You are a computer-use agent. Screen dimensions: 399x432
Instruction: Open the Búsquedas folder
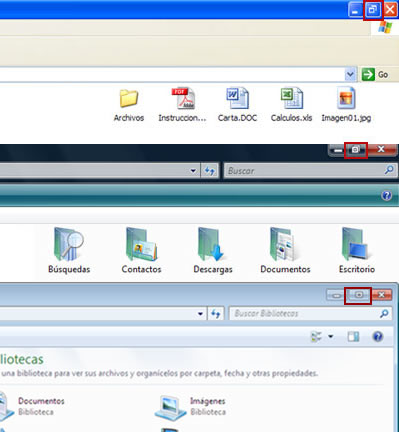coord(69,251)
